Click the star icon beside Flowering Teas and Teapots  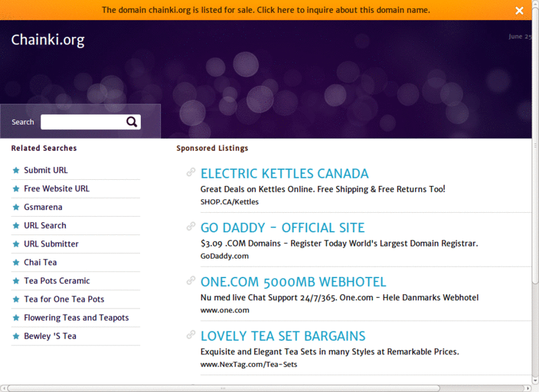15,318
